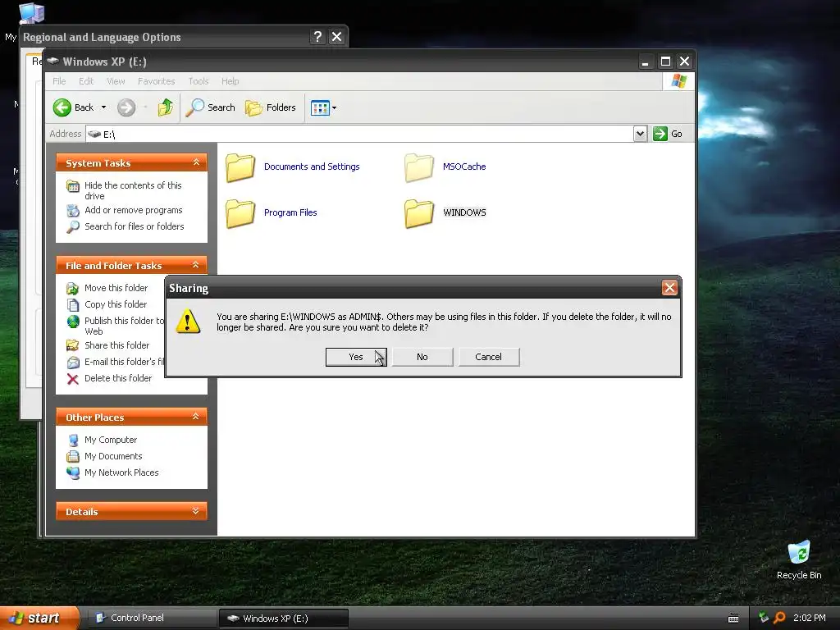
Task: Click the My Network Places icon
Action: 73,473
